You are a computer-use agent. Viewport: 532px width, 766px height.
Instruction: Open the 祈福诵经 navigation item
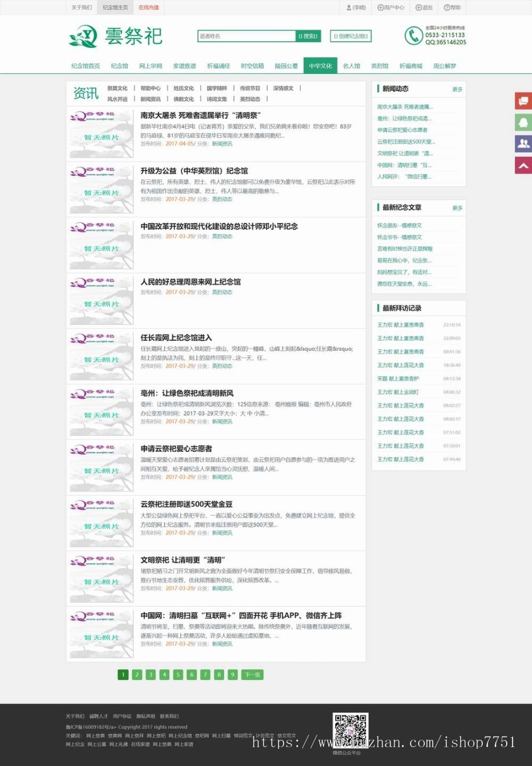[x=218, y=66]
